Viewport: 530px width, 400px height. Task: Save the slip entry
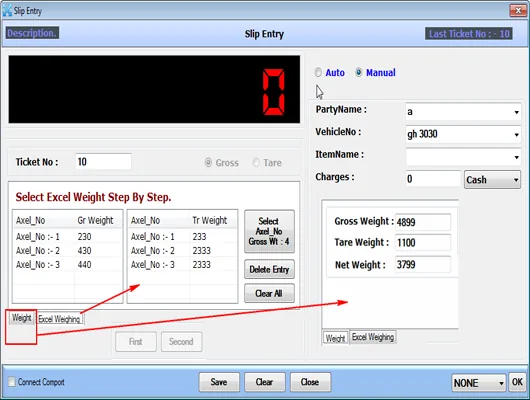click(219, 382)
